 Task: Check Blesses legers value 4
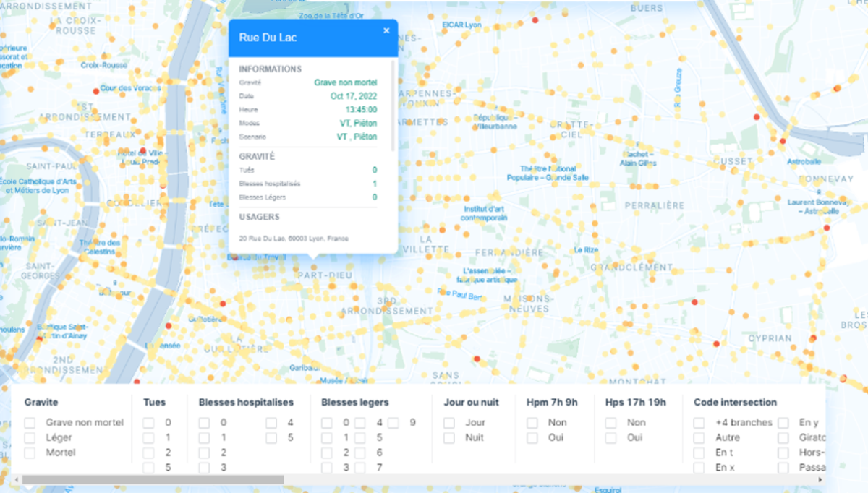point(360,423)
